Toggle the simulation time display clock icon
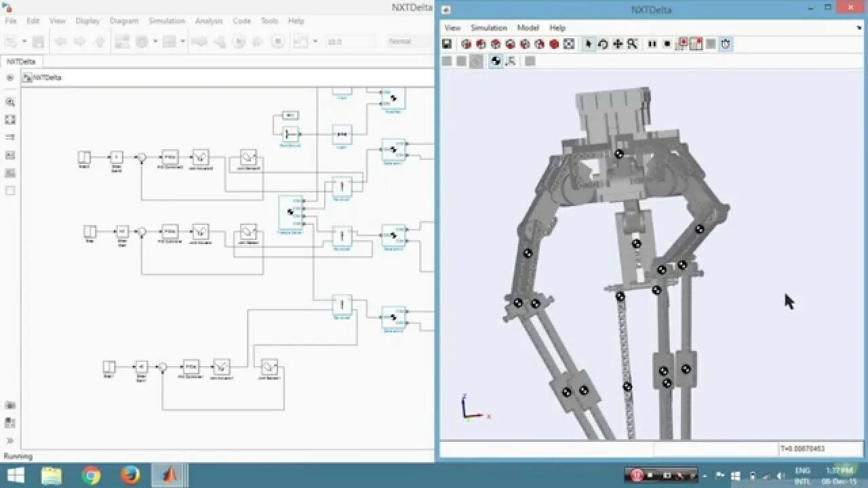The height and width of the screenshot is (488, 868). [x=726, y=44]
